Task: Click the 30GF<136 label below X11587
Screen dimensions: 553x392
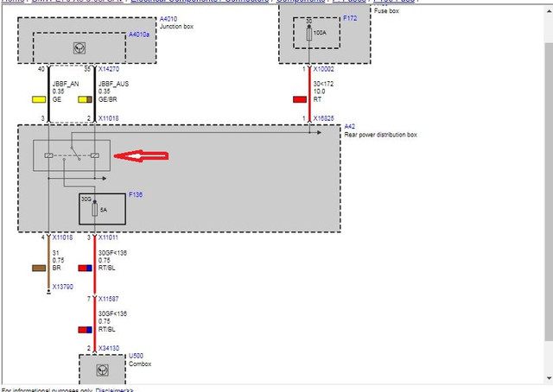Action: click(x=112, y=313)
